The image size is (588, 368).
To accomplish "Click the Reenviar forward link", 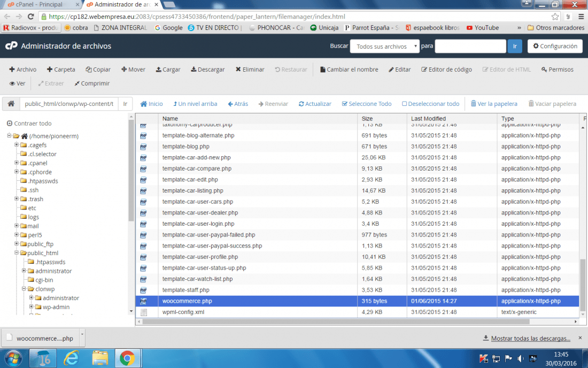I will click(x=273, y=104).
